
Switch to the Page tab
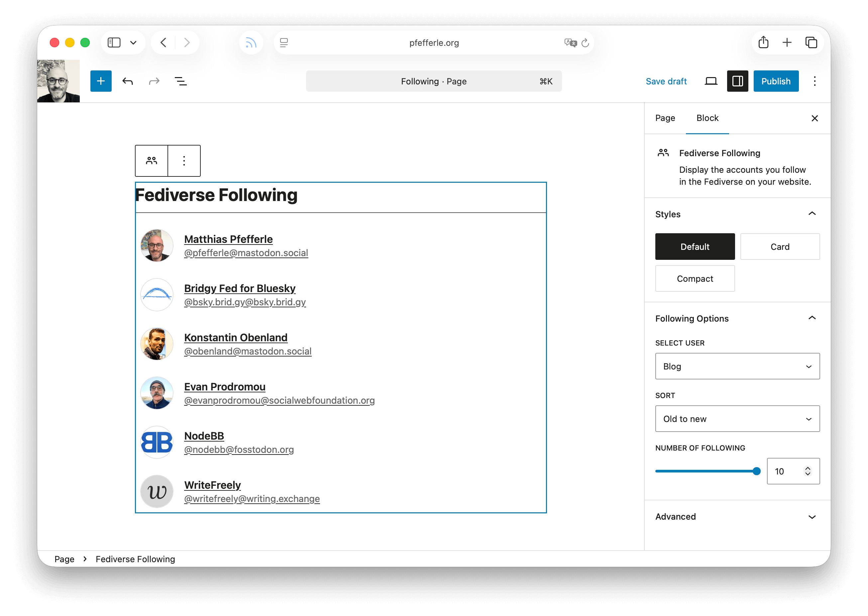click(665, 118)
